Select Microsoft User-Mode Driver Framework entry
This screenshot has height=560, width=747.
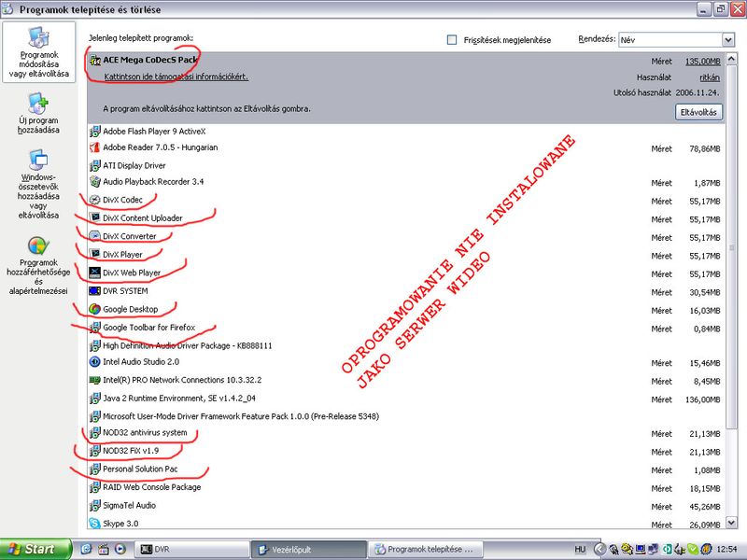(405, 416)
